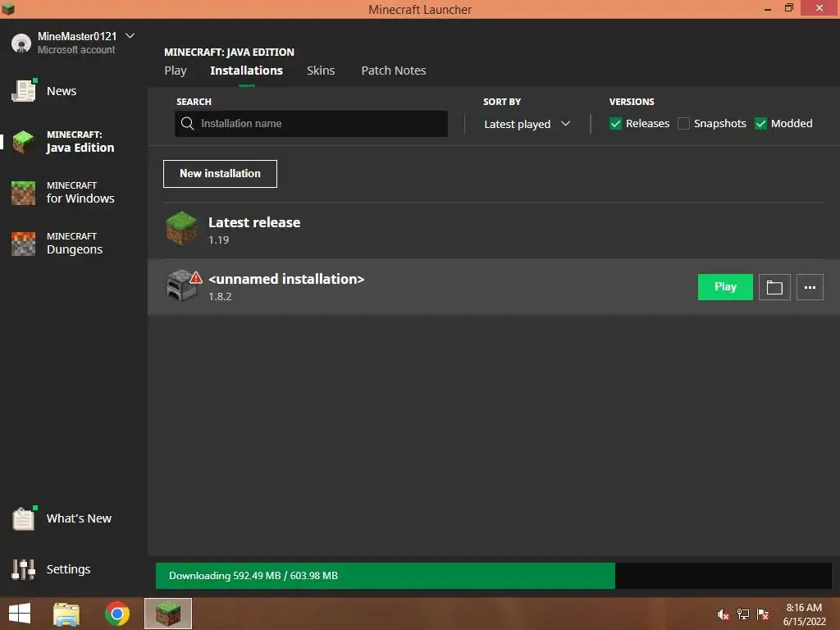This screenshot has height=630, width=840.
Task: Click the MineMaster0121 profile avatar
Action: tap(21, 43)
